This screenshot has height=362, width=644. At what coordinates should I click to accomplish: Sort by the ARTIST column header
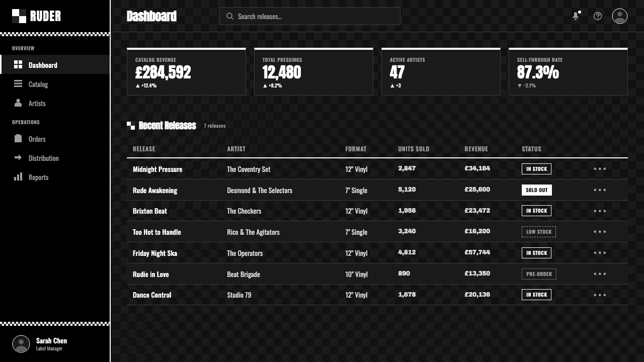pyautogui.click(x=236, y=149)
